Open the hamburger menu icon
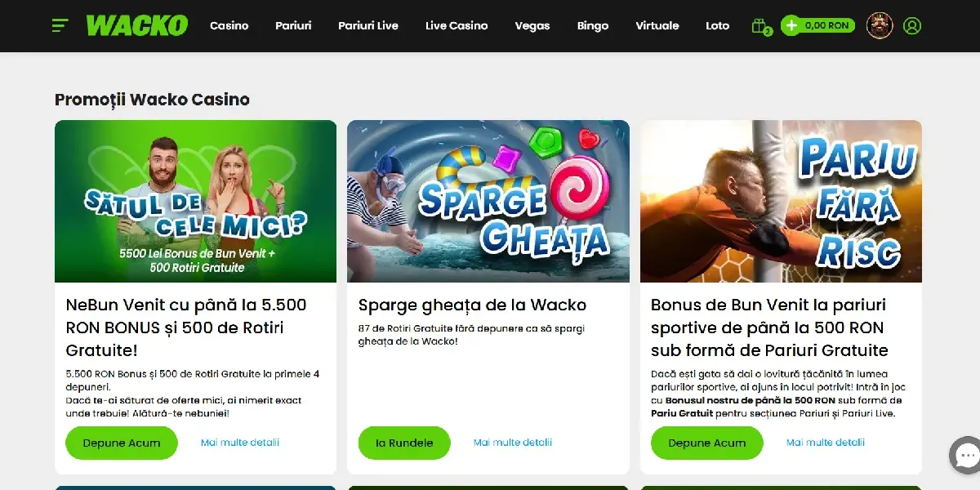The width and height of the screenshot is (980, 490). 60,25
